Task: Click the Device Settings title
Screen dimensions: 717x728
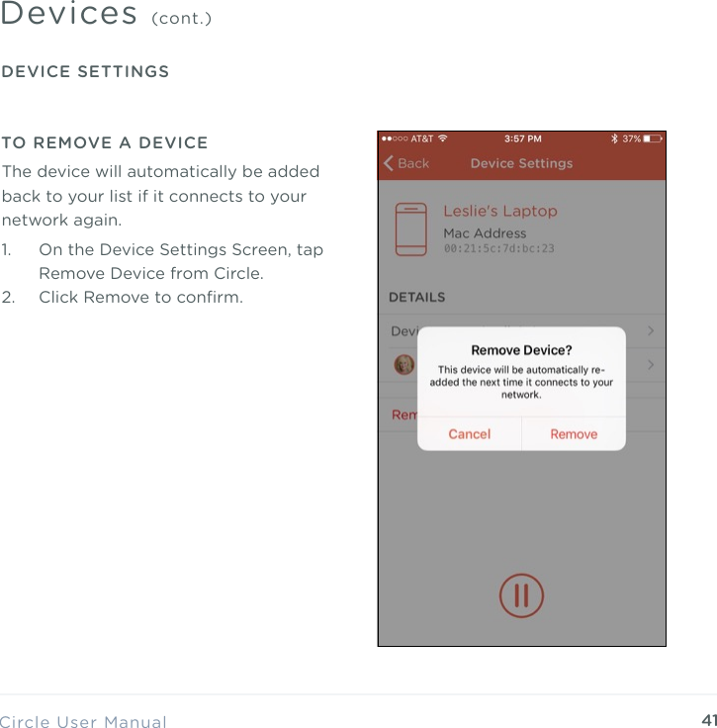Action: [521, 163]
